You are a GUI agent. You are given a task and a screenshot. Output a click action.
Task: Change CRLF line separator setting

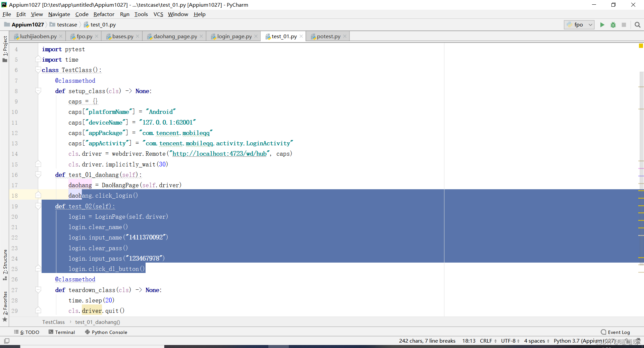(488, 341)
